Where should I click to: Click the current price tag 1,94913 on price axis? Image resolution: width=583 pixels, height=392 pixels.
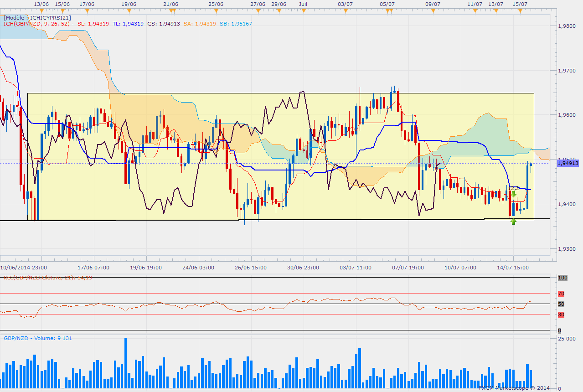(568, 163)
